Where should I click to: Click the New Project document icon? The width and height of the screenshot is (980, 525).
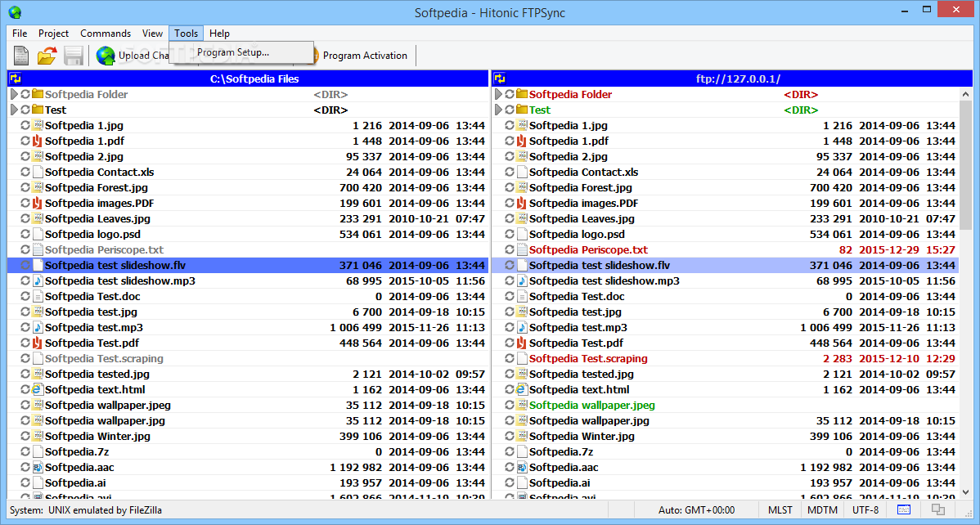[21, 56]
